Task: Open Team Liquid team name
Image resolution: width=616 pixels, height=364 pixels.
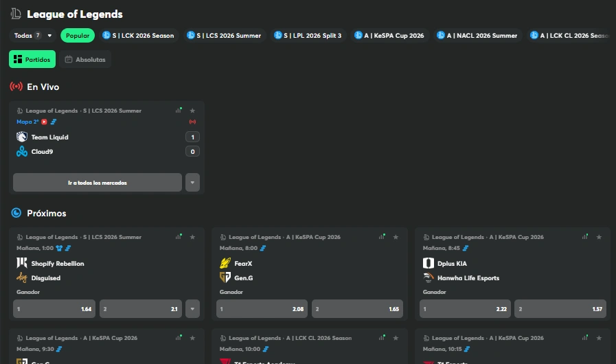Action: 50,137
